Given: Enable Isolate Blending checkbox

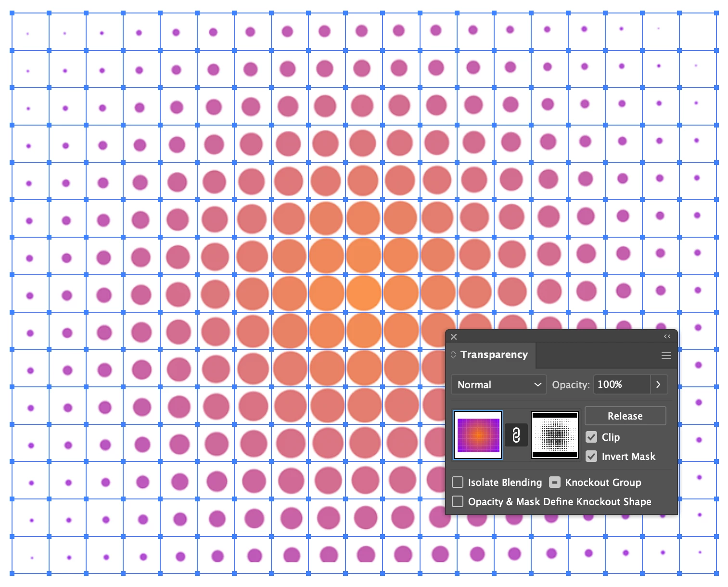Looking at the screenshot, I should pos(458,482).
